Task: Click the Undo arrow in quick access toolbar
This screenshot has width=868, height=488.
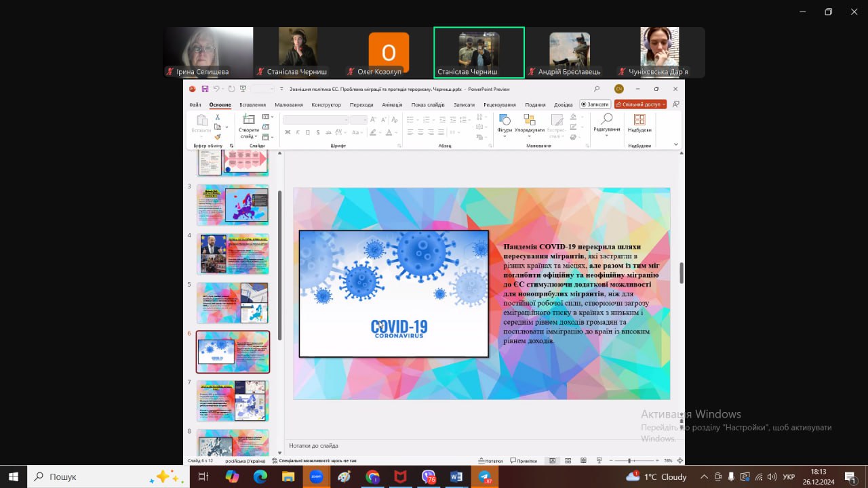Action: point(216,89)
